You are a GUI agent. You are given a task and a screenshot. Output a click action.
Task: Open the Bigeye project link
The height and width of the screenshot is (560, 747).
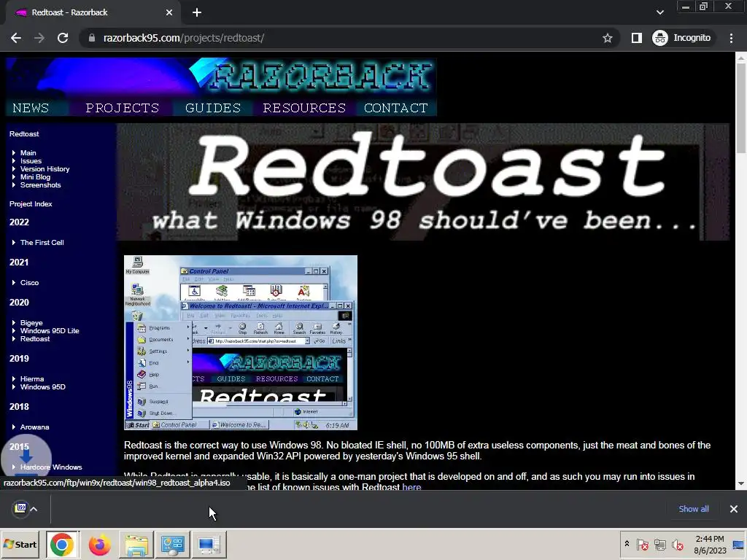(x=31, y=323)
